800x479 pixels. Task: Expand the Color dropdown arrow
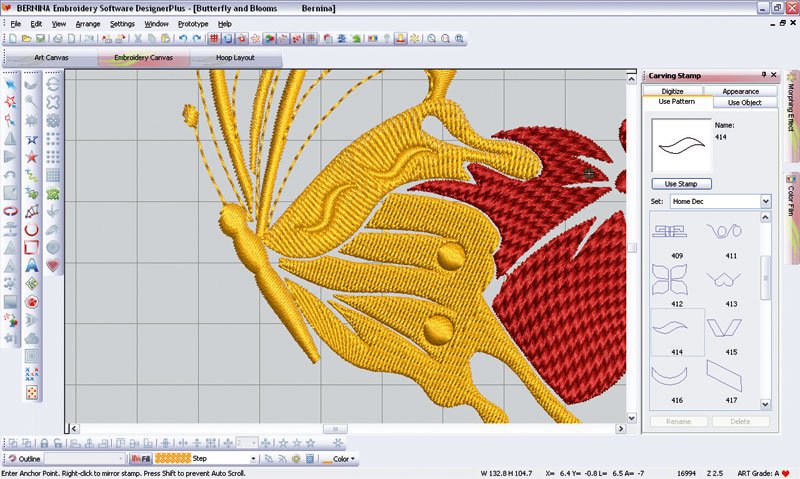[353, 459]
